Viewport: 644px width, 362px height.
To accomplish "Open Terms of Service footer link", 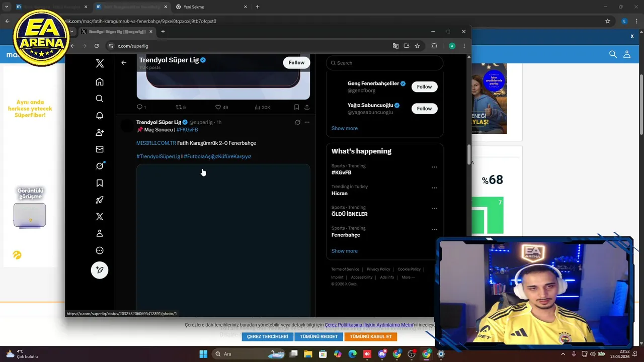I will [345, 269].
